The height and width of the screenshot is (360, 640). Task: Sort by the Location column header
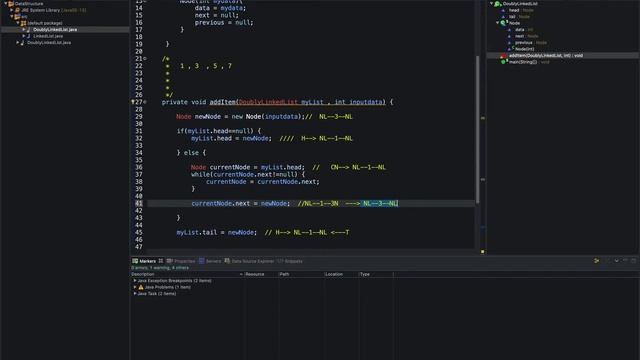click(341, 274)
